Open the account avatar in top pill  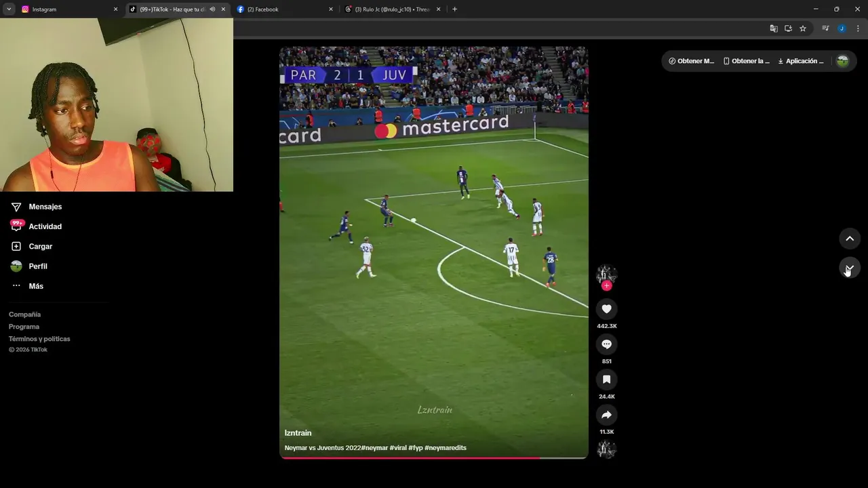coord(842,61)
